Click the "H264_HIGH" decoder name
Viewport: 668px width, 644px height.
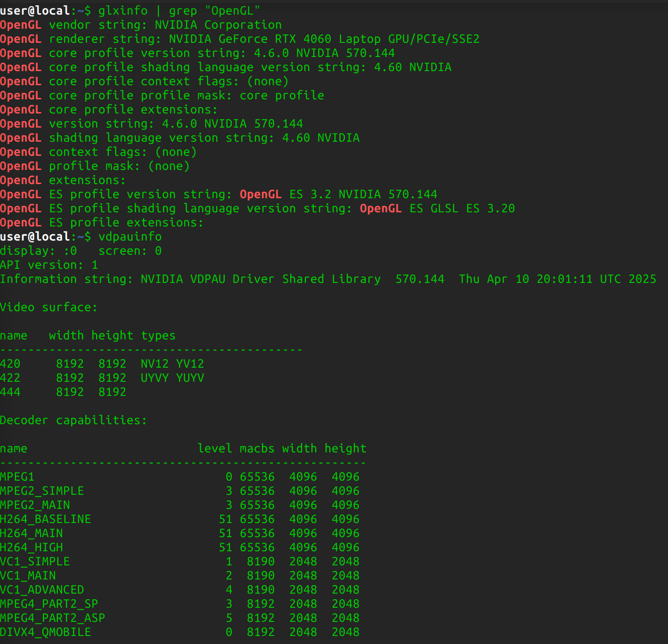(32, 547)
